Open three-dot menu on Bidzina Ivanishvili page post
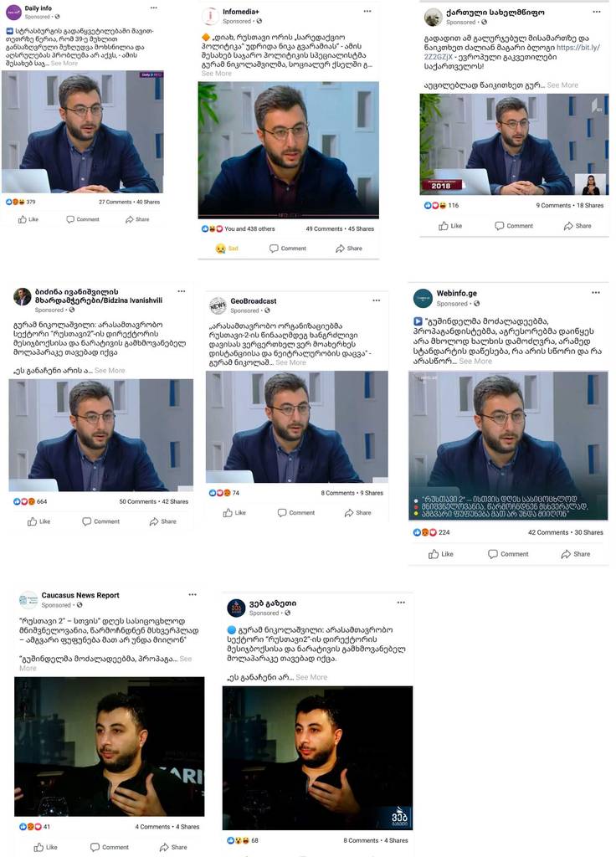The image size is (616, 857). (182, 291)
